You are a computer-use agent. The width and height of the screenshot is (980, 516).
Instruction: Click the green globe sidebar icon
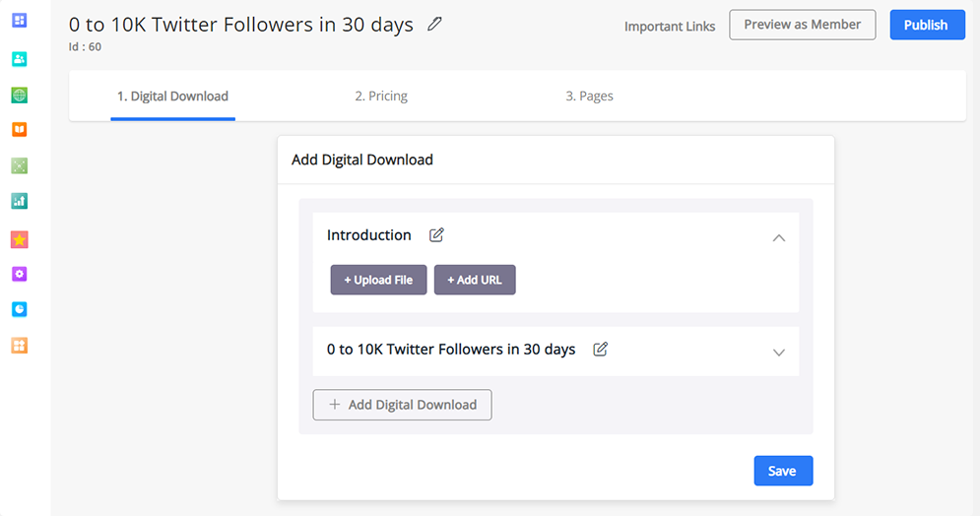click(x=20, y=95)
